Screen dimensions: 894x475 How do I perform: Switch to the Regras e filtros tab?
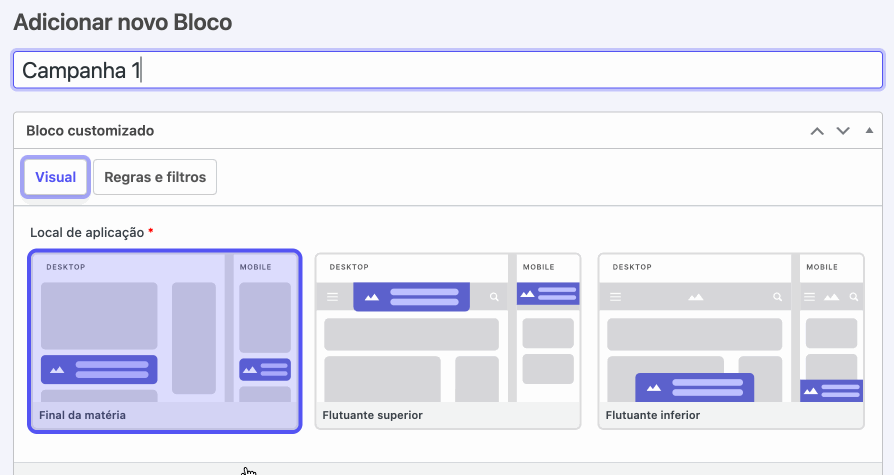pos(155,177)
